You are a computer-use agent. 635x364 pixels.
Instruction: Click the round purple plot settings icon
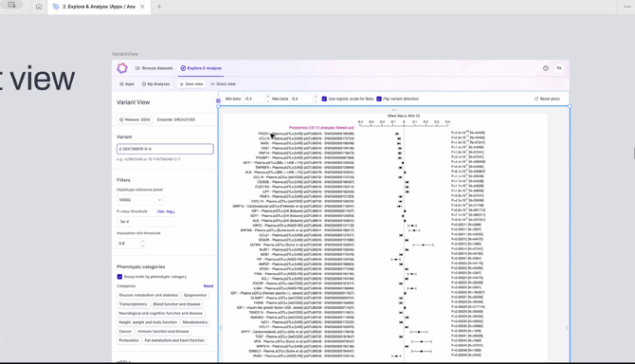pos(218,100)
